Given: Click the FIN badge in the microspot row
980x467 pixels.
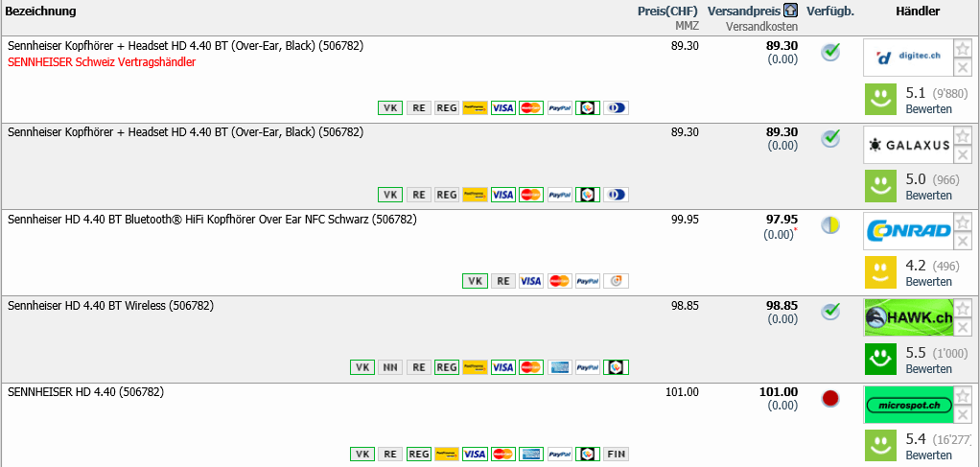Looking at the screenshot, I should tap(616, 454).
